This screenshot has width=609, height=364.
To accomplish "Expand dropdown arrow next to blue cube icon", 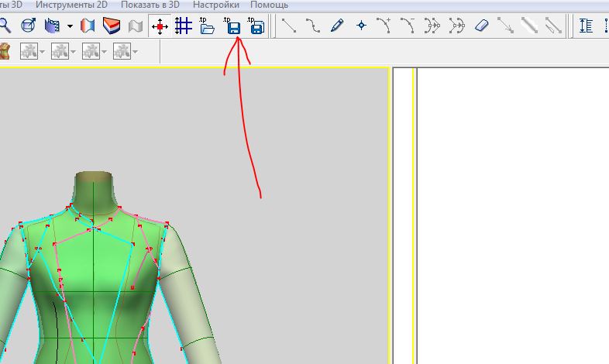I will 71,26.
